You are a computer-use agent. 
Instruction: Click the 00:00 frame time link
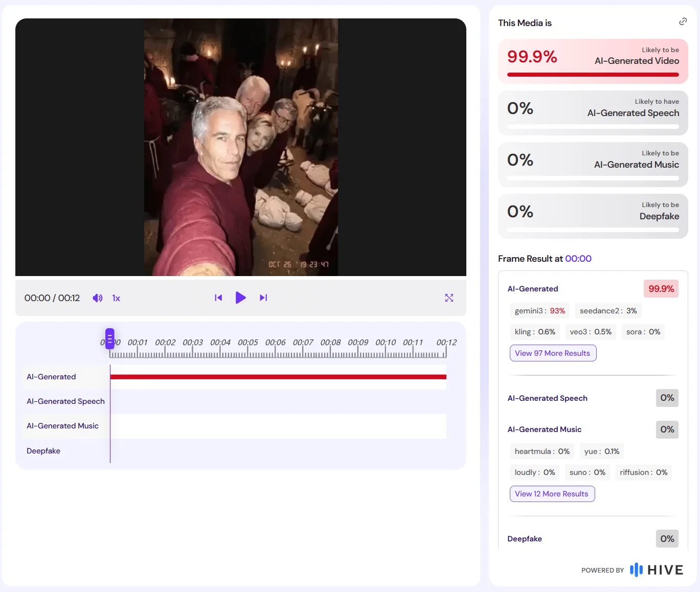[x=578, y=259]
